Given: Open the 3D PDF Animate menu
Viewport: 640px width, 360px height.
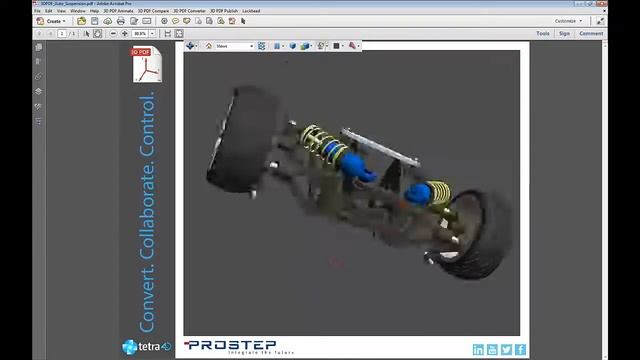Looking at the screenshot, I should tap(118, 11).
